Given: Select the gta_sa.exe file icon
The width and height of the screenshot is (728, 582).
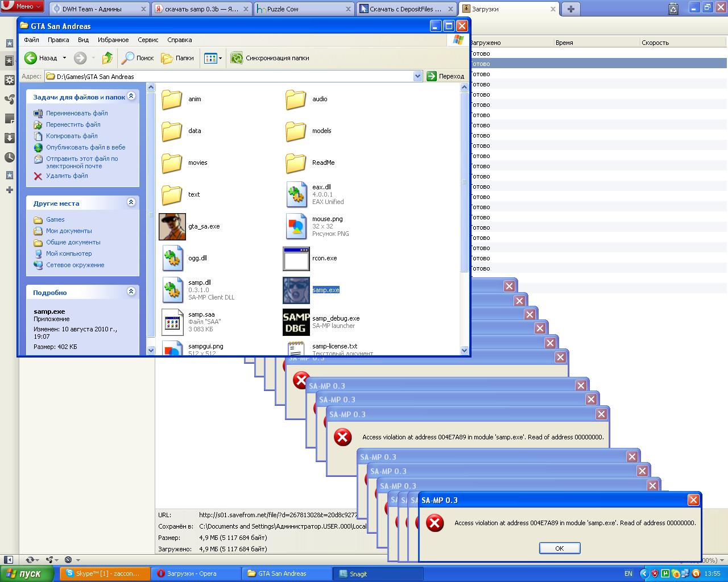Looking at the screenshot, I should [172, 227].
